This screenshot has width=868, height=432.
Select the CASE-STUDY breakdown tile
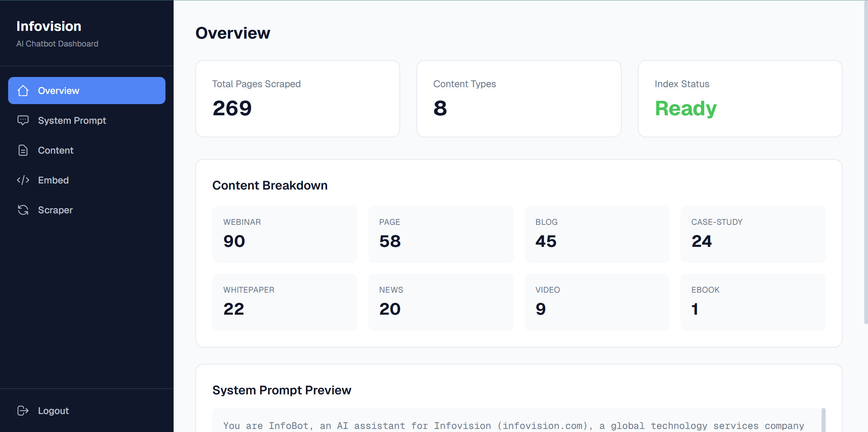click(x=752, y=234)
